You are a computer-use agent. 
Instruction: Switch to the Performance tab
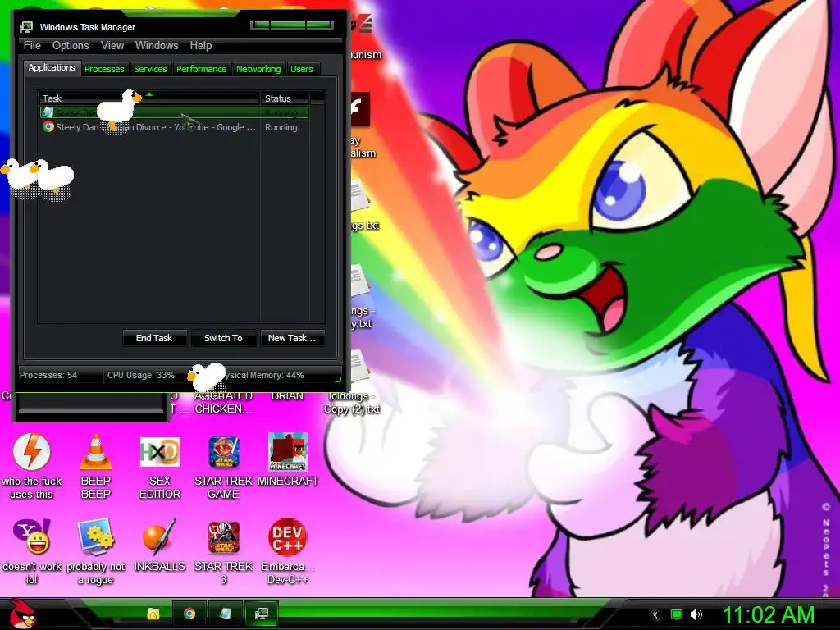pyautogui.click(x=202, y=69)
